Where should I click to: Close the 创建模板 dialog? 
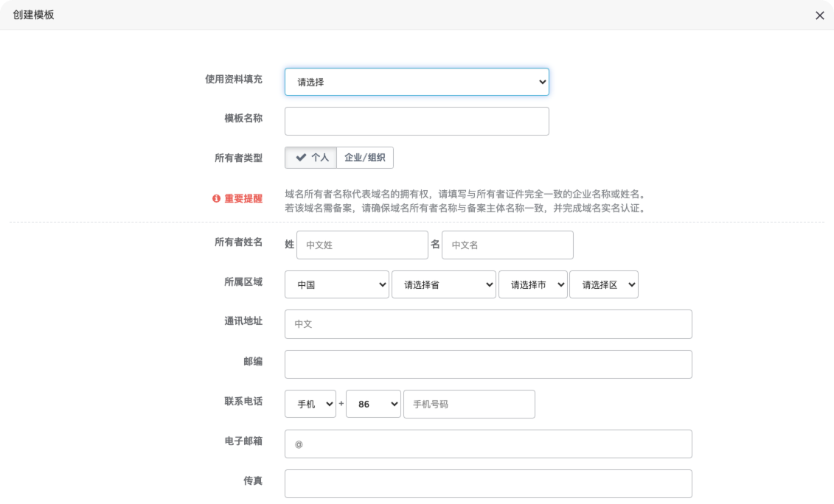(819, 15)
